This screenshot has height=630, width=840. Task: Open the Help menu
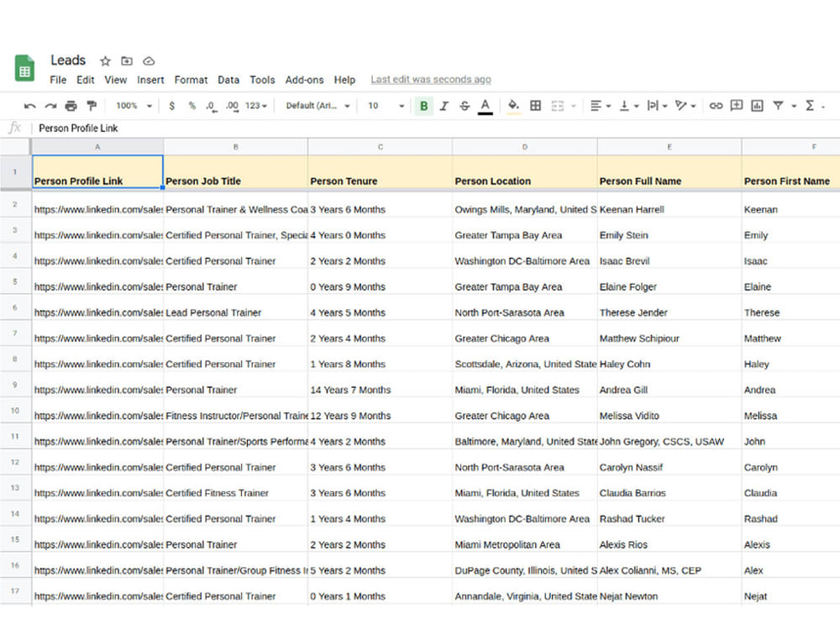tap(344, 80)
